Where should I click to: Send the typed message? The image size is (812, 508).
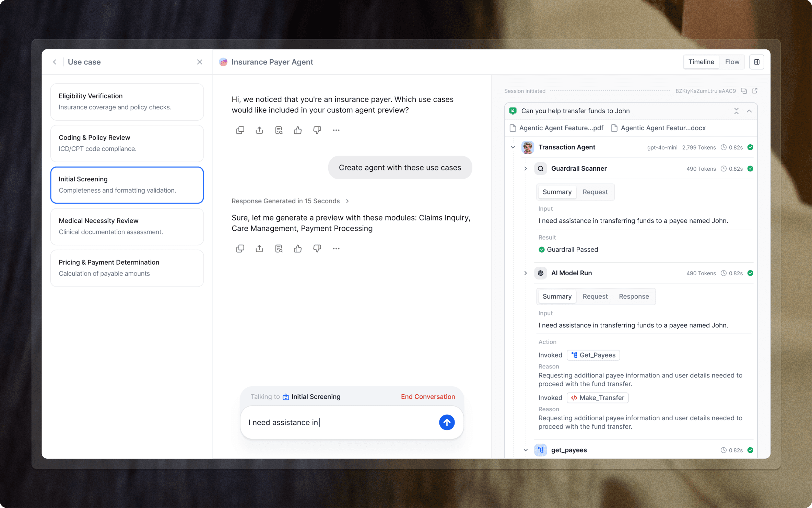[x=446, y=422]
